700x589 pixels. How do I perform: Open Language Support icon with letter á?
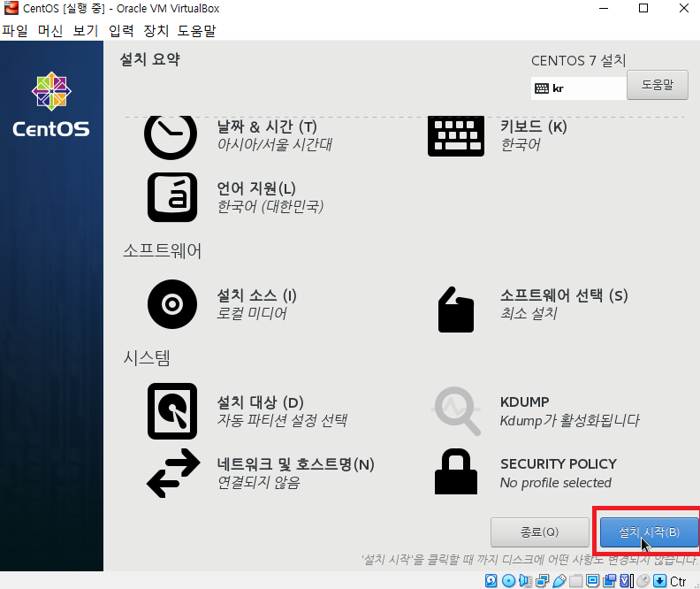pyautogui.click(x=172, y=197)
